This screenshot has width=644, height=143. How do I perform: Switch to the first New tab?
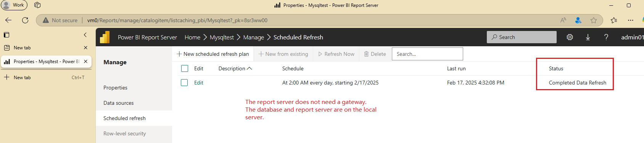tap(46, 48)
